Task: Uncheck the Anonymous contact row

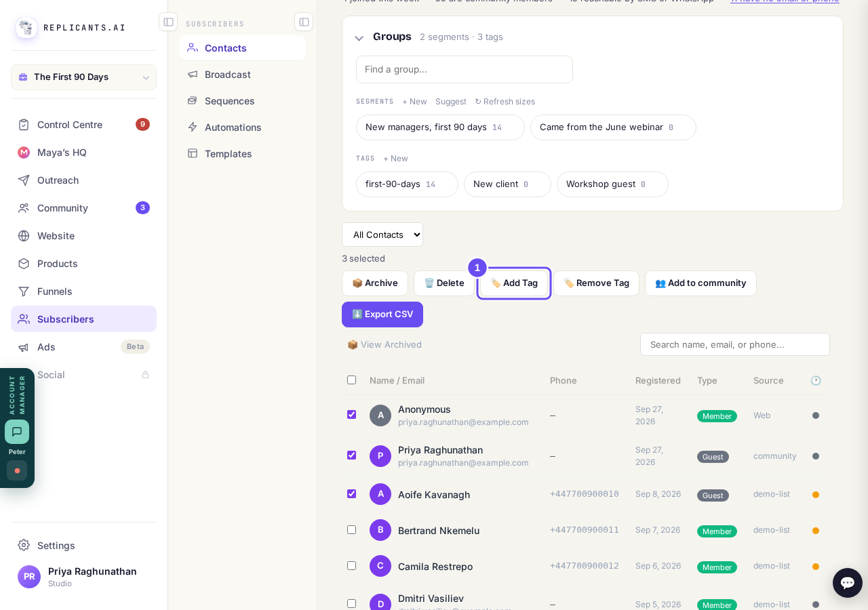Action: pyautogui.click(x=351, y=415)
